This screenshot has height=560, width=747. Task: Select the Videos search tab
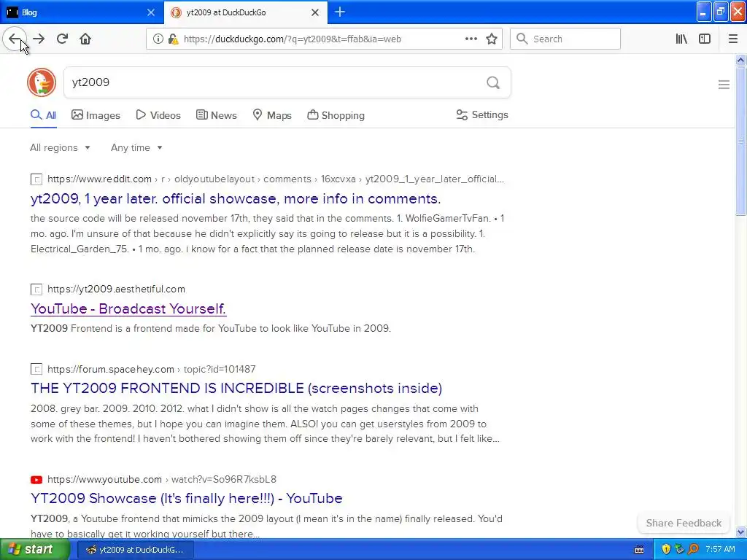tap(158, 115)
